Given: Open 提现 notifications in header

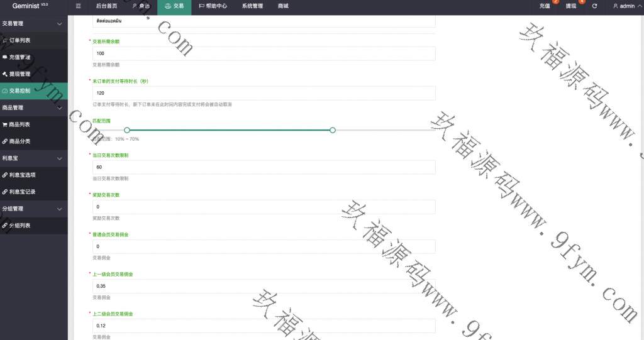Looking at the screenshot, I should point(571,6).
